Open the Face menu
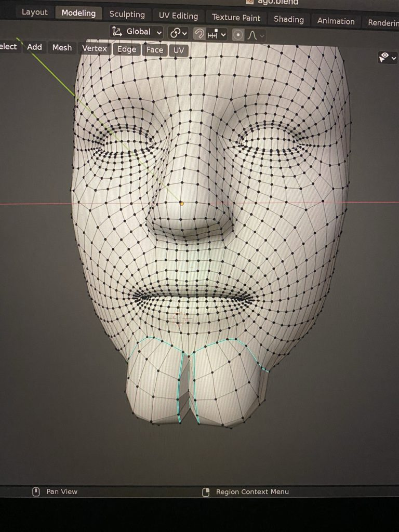This screenshot has width=399, height=532. pos(154,50)
